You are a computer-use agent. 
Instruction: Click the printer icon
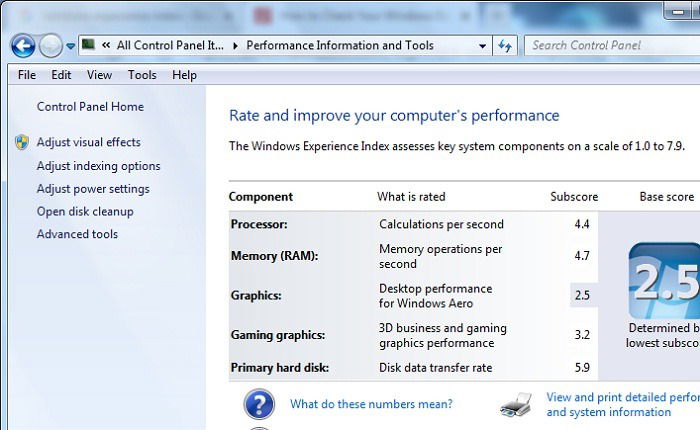516,405
